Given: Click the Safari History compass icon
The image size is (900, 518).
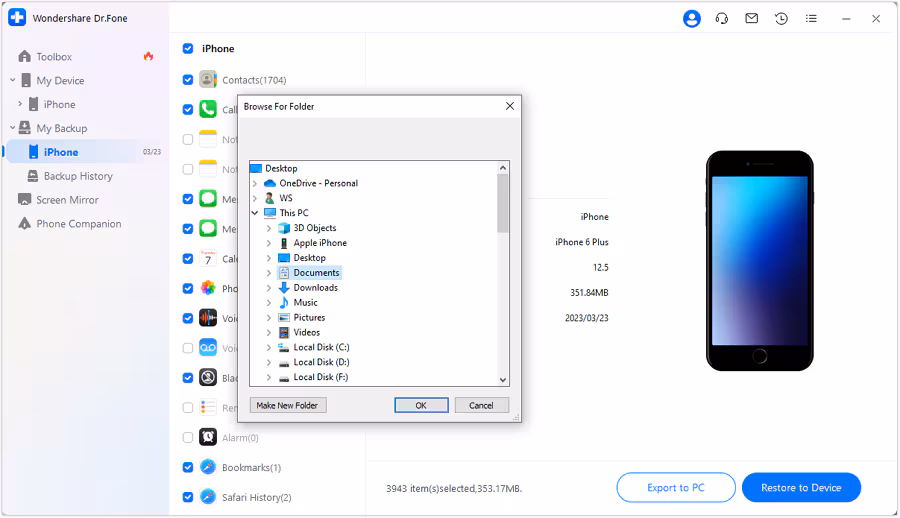Looking at the screenshot, I should (208, 497).
